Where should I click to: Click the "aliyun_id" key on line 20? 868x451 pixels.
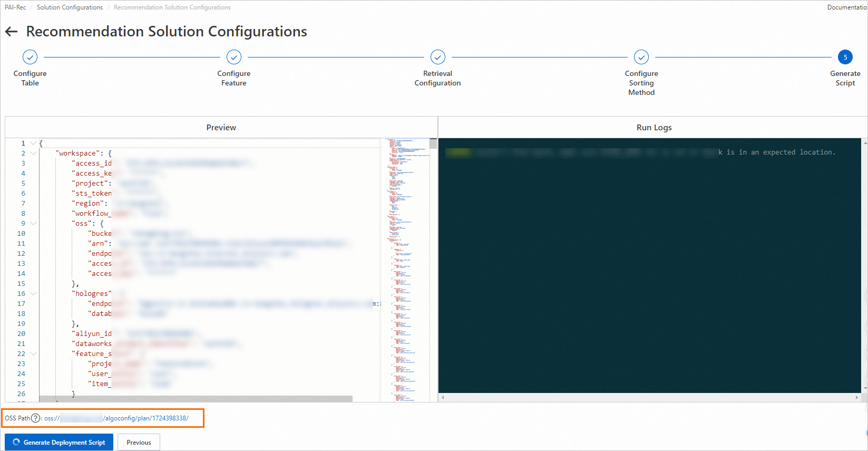[x=92, y=334]
